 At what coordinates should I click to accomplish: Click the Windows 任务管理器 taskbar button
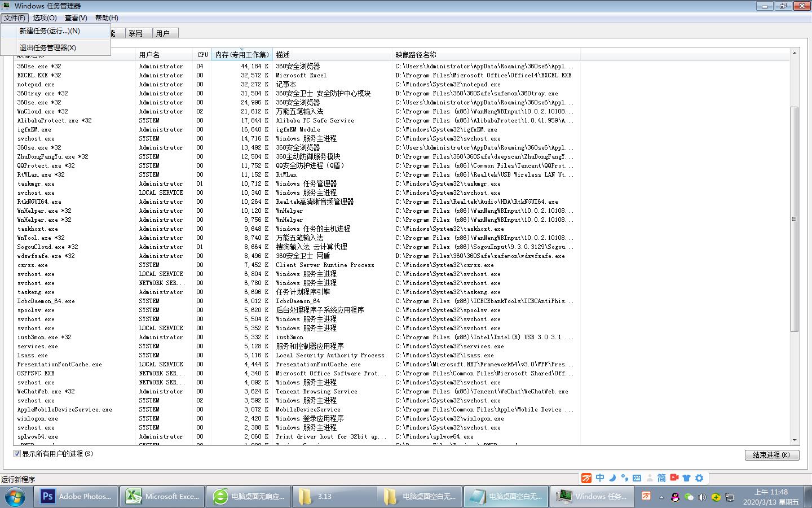[x=593, y=497]
